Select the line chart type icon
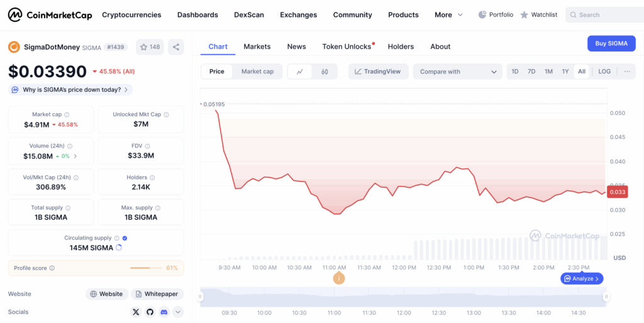This screenshot has height=323, width=644. click(x=300, y=72)
